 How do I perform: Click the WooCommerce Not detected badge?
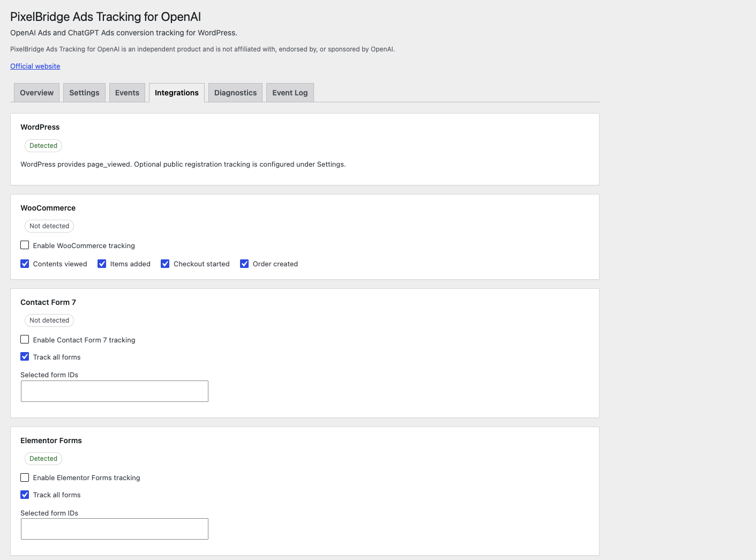pos(49,226)
